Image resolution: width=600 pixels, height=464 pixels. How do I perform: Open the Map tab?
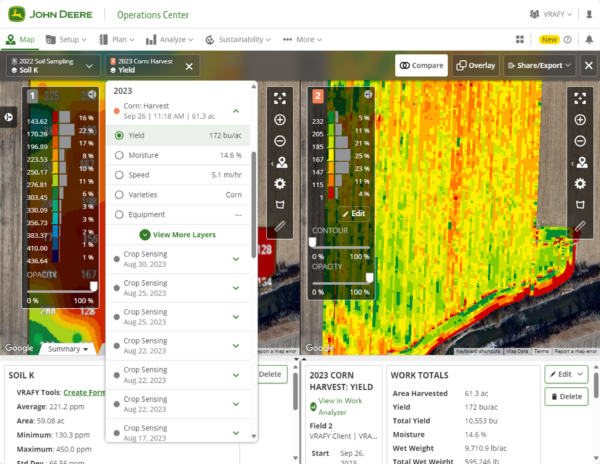tap(20, 39)
